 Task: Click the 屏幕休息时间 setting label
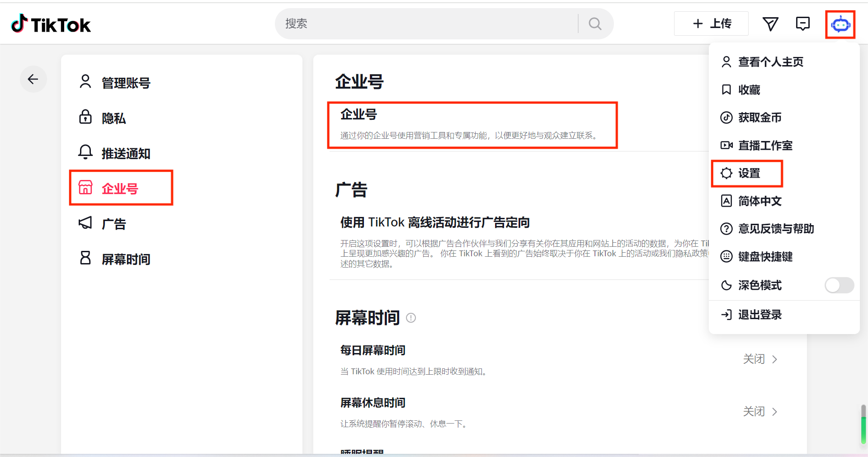tap(373, 403)
